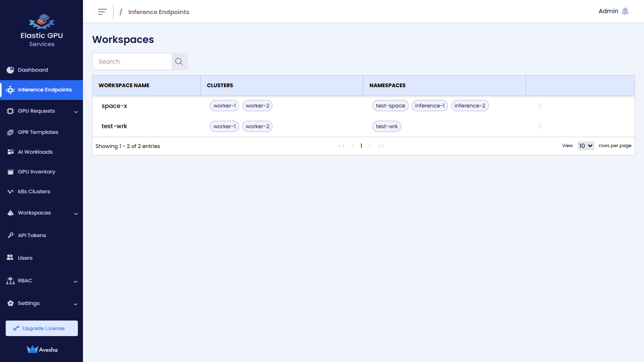Expand the RBAC submenu chevron
644x362 pixels.
click(76, 281)
